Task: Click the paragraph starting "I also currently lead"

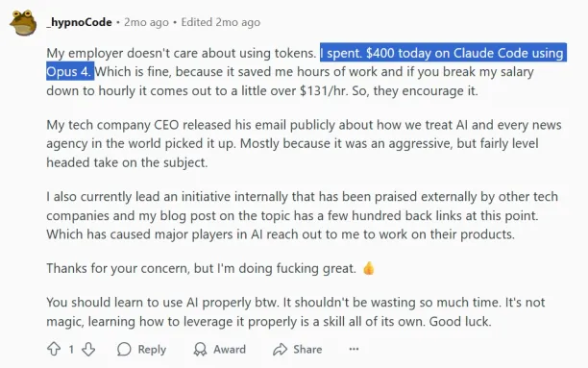Action: (303, 215)
